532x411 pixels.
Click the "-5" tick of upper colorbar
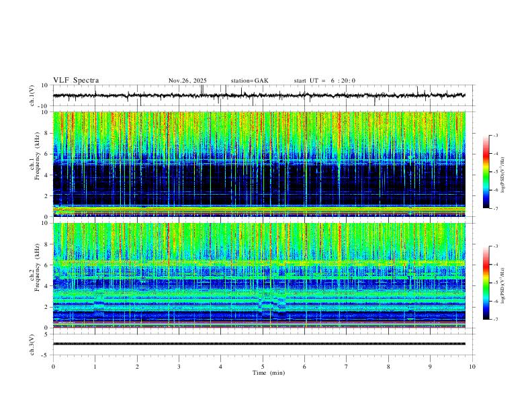coord(495,172)
